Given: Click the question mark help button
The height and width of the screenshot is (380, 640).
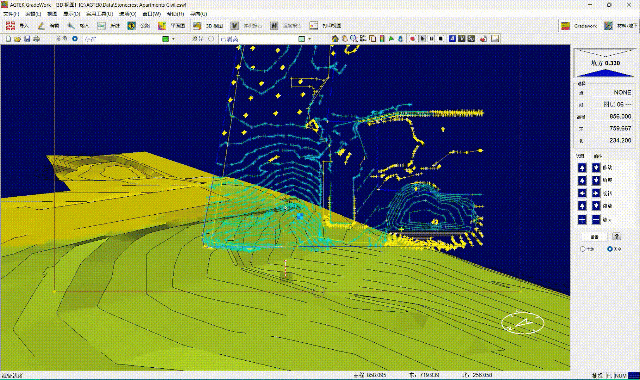Looking at the screenshot, I should (616, 236).
